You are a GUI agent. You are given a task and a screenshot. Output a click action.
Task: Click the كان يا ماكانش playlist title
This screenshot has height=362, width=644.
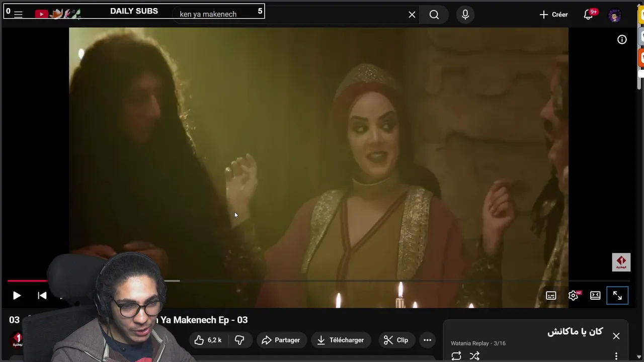(575, 332)
